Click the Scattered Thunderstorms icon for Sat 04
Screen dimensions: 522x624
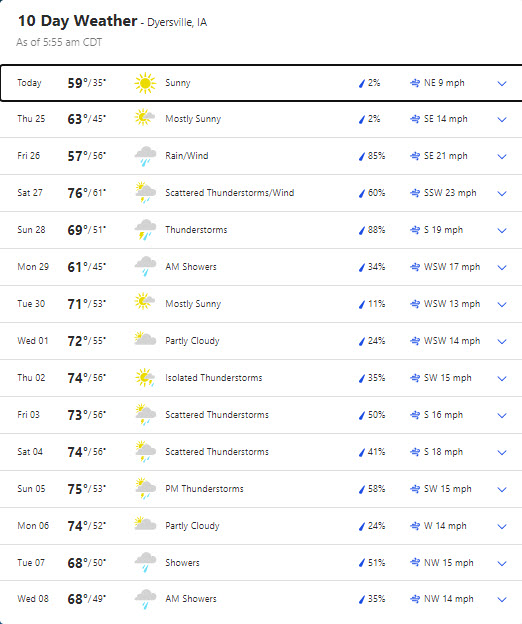[145, 451]
